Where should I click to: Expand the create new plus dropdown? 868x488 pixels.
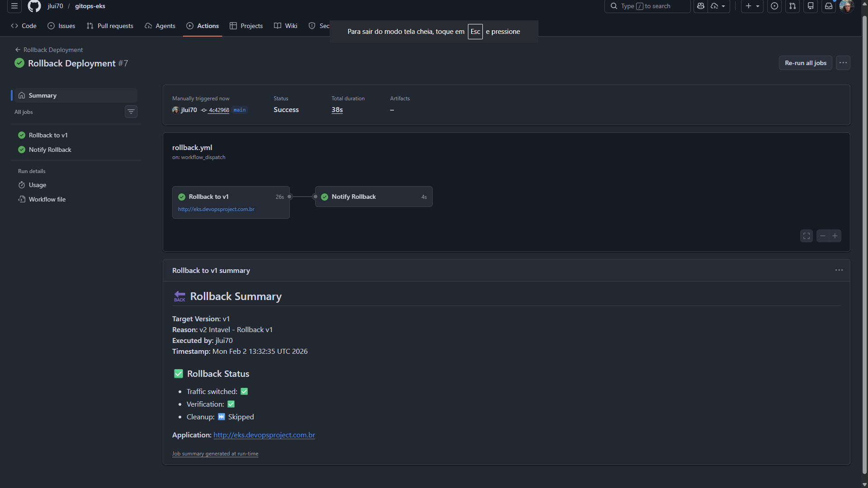pos(752,6)
